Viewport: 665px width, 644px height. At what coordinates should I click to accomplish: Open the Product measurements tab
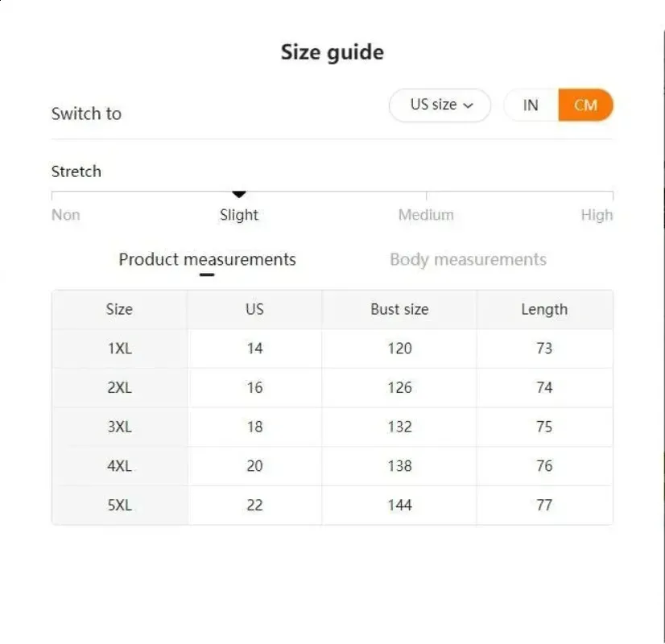[x=207, y=260]
